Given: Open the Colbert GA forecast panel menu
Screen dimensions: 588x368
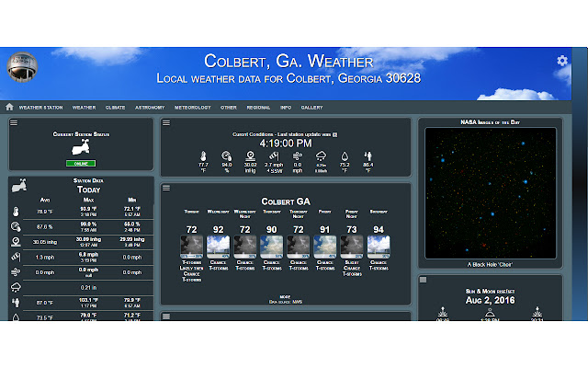Looking at the screenshot, I should pos(166,188).
